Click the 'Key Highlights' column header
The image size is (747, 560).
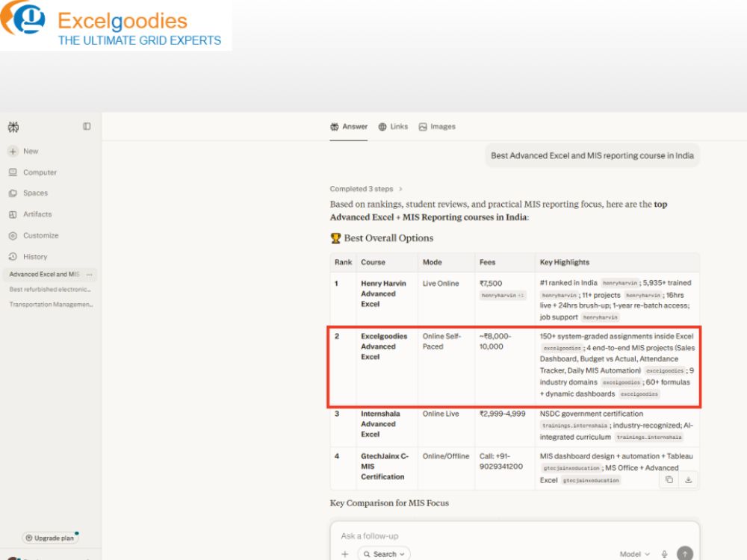[565, 262]
